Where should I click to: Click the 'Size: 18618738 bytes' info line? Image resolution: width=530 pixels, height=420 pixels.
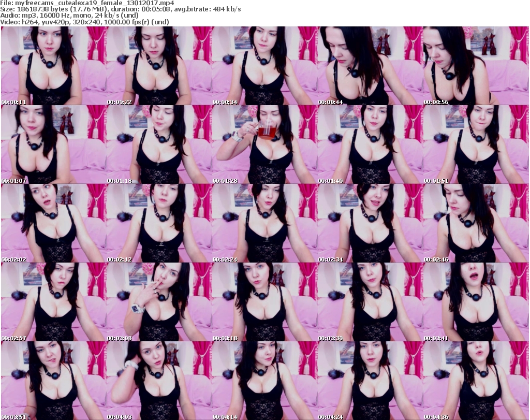point(120,9)
